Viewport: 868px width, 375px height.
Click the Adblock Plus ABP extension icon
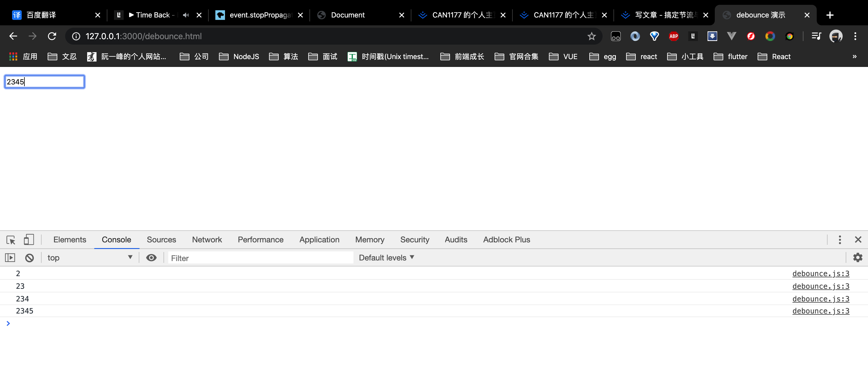(673, 36)
